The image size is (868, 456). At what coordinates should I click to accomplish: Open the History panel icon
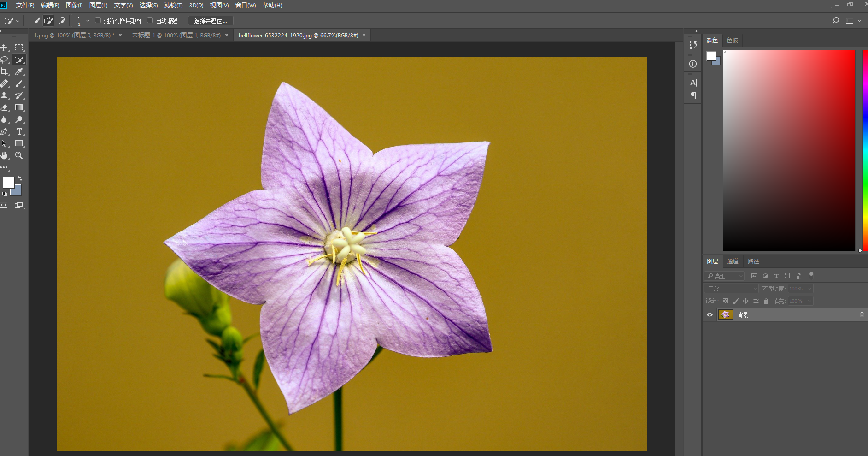(x=693, y=45)
